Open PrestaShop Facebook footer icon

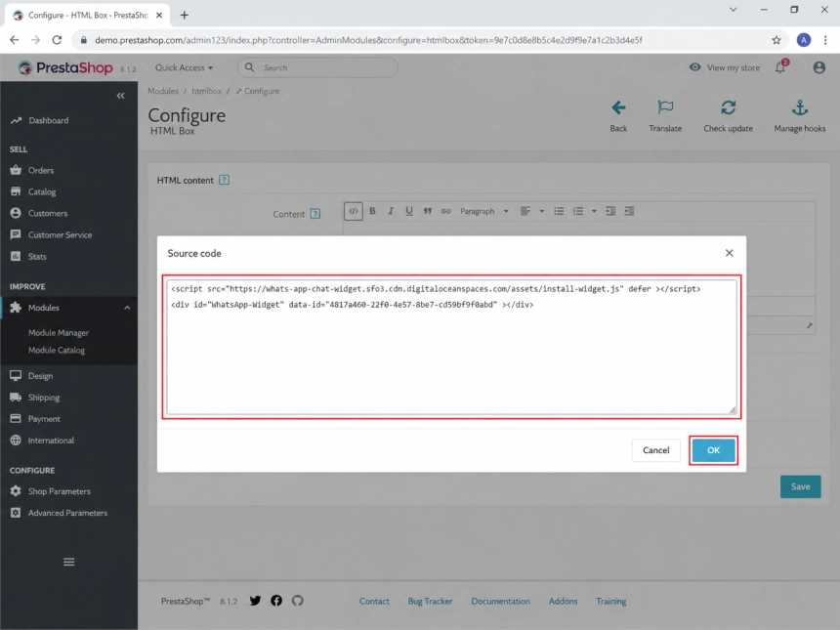[x=276, y=601]
